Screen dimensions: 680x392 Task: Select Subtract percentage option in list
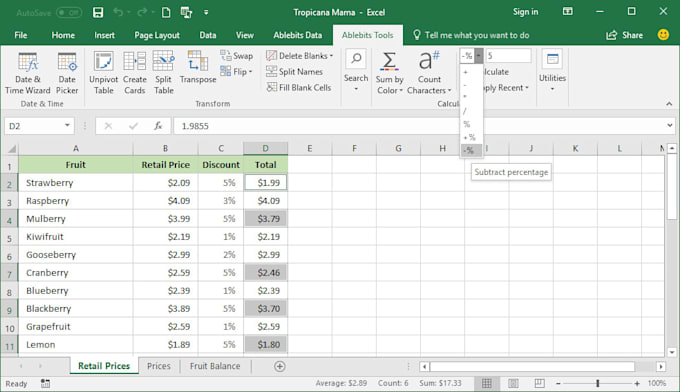pyautogui.click(x=471, y=150)
